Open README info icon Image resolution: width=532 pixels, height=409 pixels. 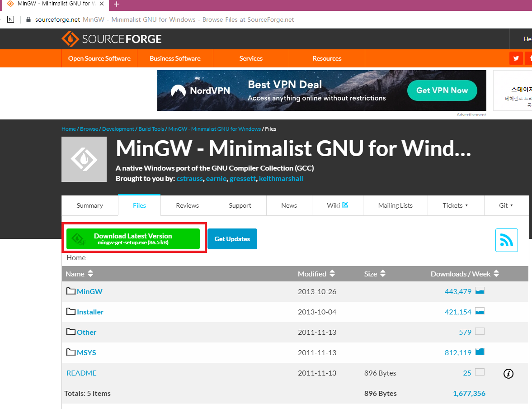(508, 374)
